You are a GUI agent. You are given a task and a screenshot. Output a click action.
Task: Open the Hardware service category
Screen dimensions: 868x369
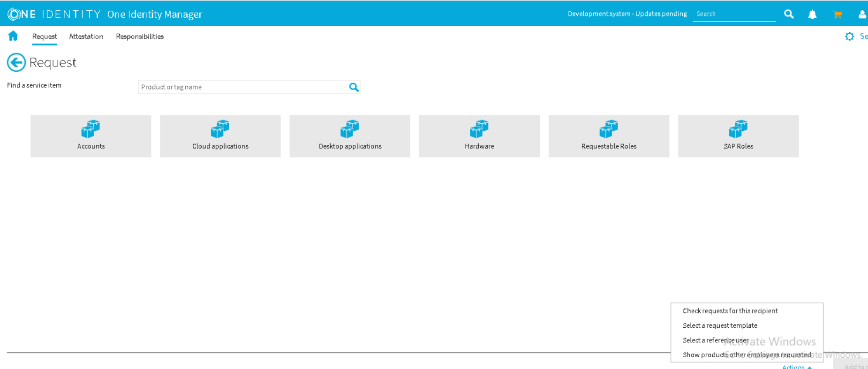(479, 136)
